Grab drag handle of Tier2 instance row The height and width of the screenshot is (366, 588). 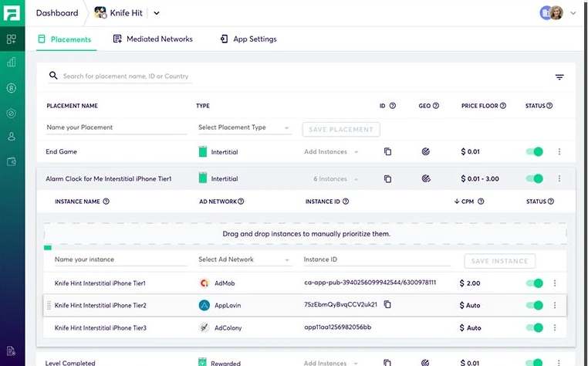(49, 306)
